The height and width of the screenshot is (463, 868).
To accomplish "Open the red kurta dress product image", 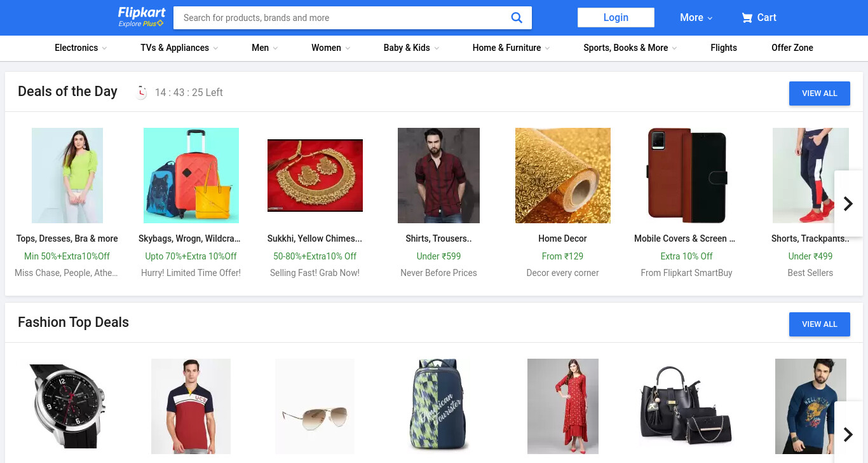I will pyautogui.click(x=563, y=406).
